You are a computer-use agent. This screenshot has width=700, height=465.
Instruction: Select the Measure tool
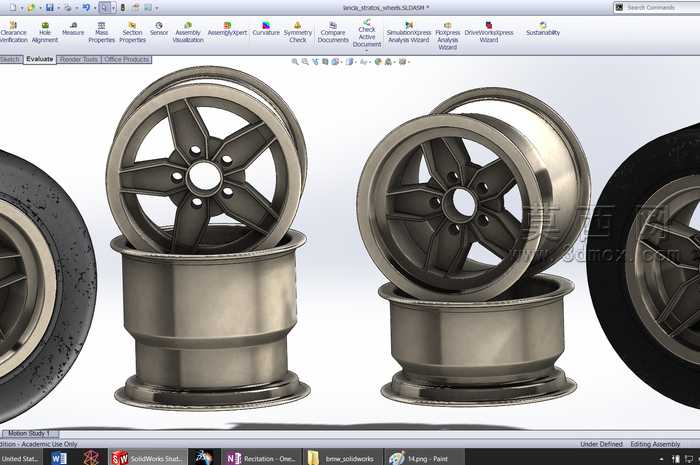[x=73, y=29]
